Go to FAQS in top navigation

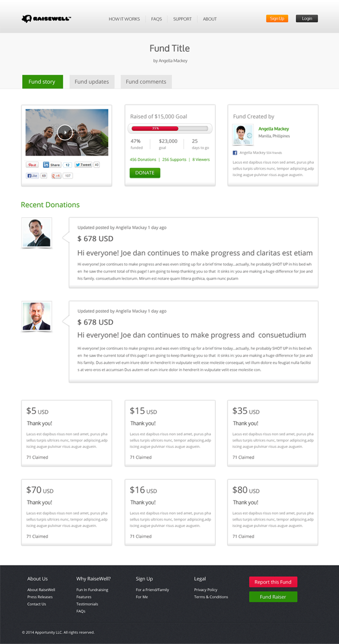click(156, 19)
